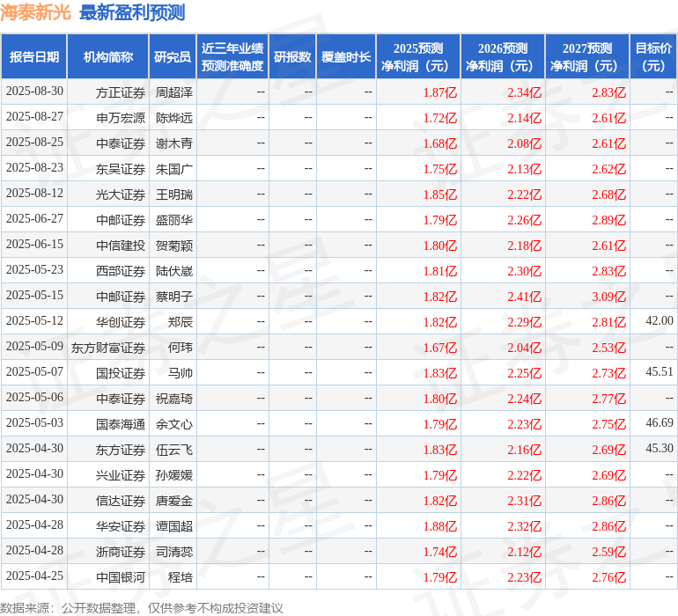Click the 2025-06-27 date cell

click(34, 219)
